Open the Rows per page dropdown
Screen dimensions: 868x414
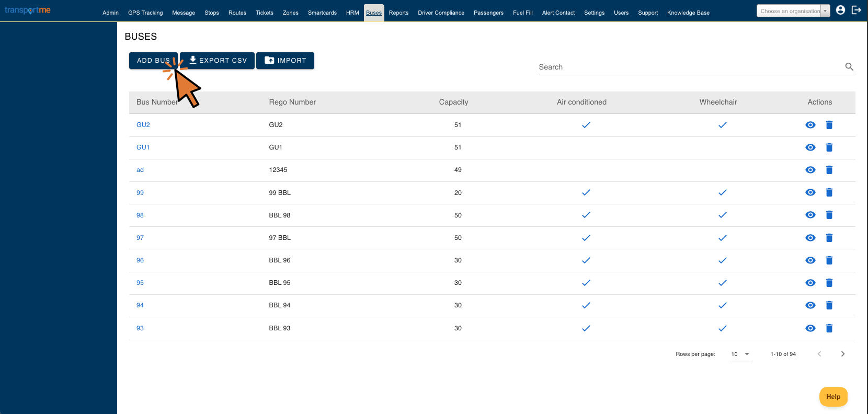coord(741,354)
